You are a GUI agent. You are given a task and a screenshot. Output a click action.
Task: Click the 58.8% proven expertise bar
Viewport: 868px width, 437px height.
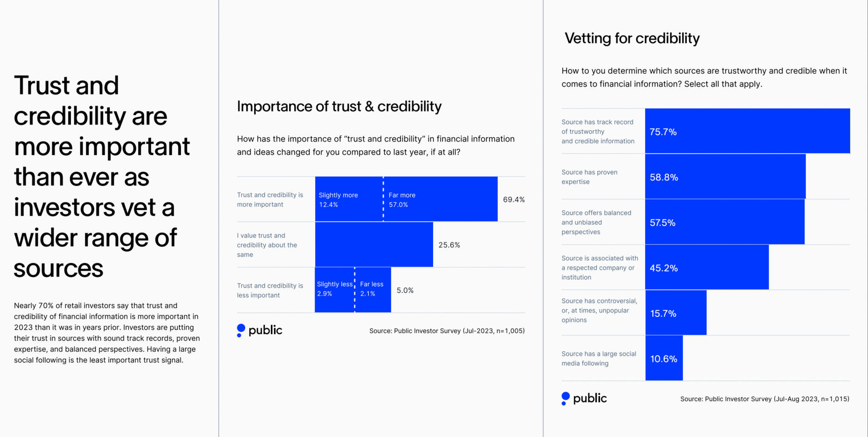pyautogui.click(x=725, y=177)
